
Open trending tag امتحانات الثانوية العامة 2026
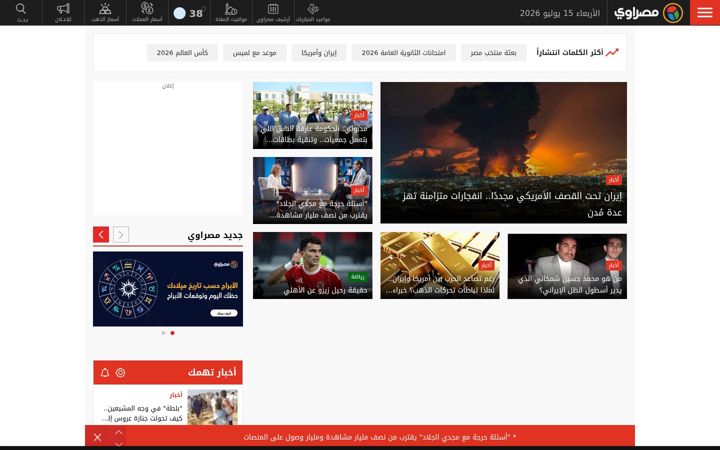(404, 53)
